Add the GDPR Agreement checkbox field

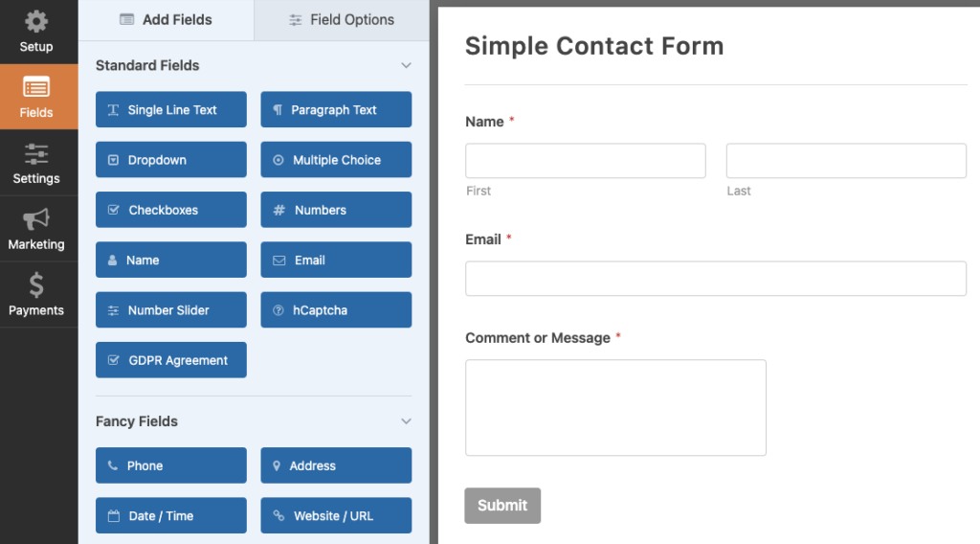coord(171,360)
